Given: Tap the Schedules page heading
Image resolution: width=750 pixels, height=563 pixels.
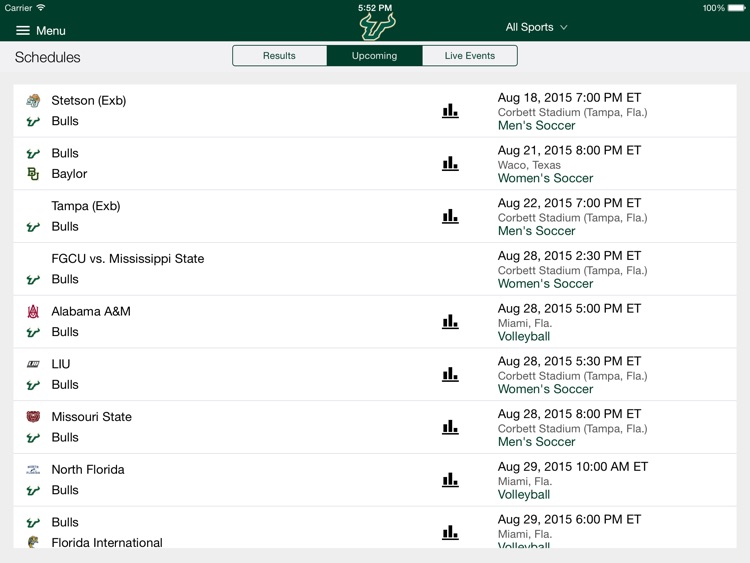Looking at the screenshot, I should (x=47, y=57).
